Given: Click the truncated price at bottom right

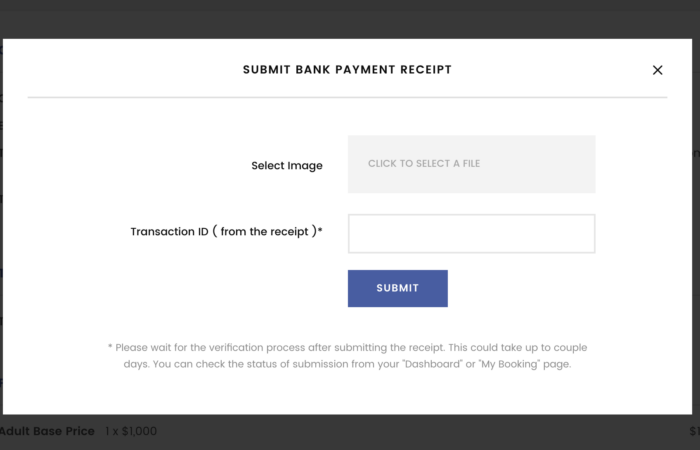Looking at the screenshot, I should click(693, 432).
